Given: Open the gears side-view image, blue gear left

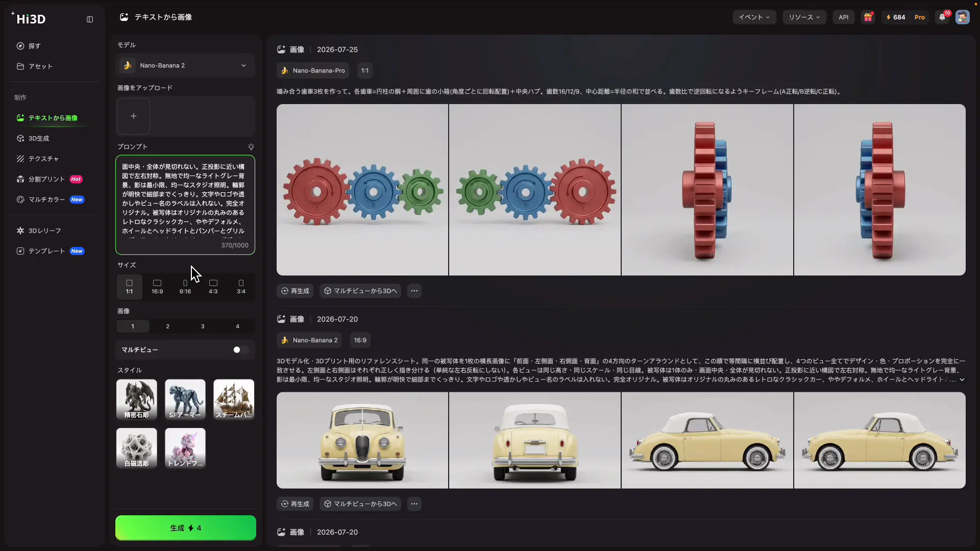Looking at the screenshot, I should coord(880,190).
